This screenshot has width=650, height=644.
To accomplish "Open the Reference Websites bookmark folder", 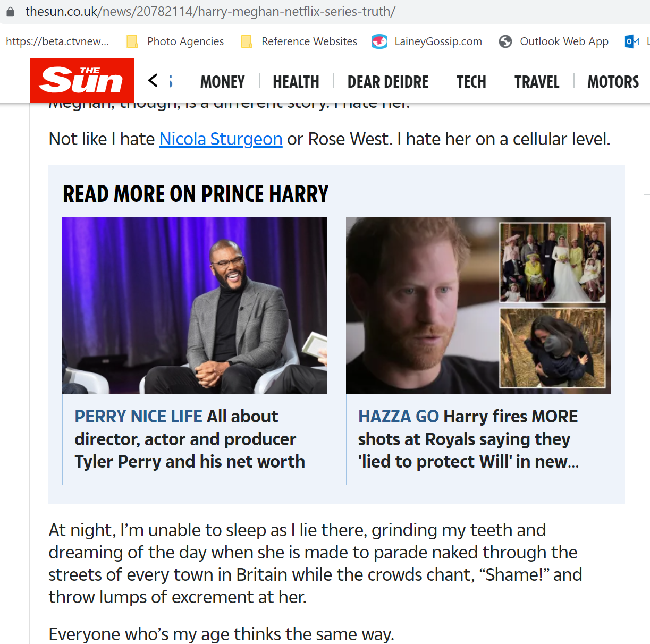I will click(x=299, y=41).
